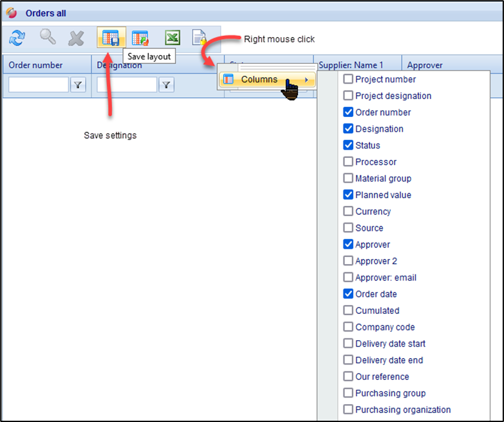This screenshot has width=504, height=422.
Task: Click the Designation filter text field
Action: (x=127, y=84)
